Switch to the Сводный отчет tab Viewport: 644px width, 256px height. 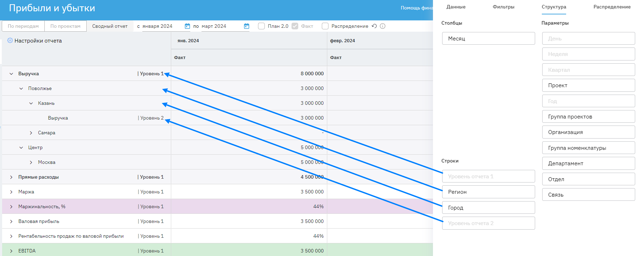110,26
